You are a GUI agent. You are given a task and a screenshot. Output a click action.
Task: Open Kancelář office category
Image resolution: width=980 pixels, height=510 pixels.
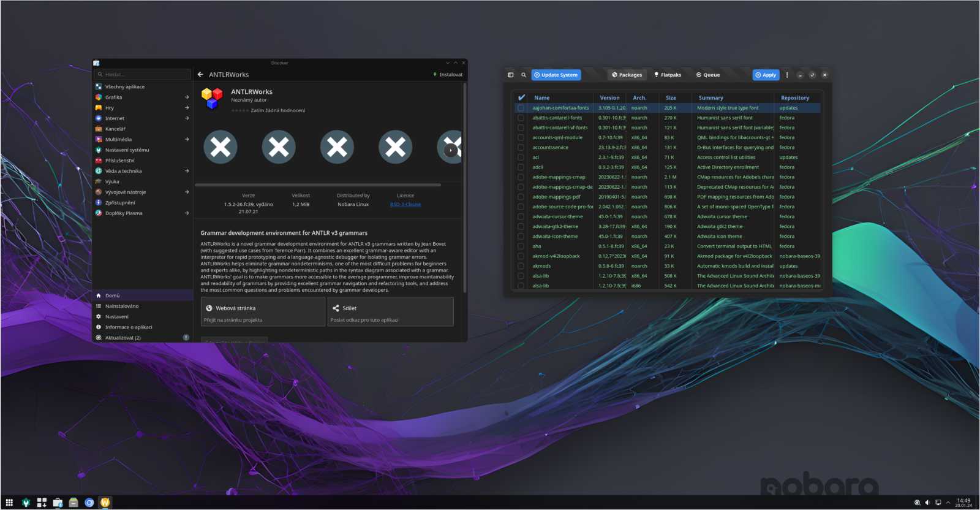pyautogui.click(x=142, y=129)
